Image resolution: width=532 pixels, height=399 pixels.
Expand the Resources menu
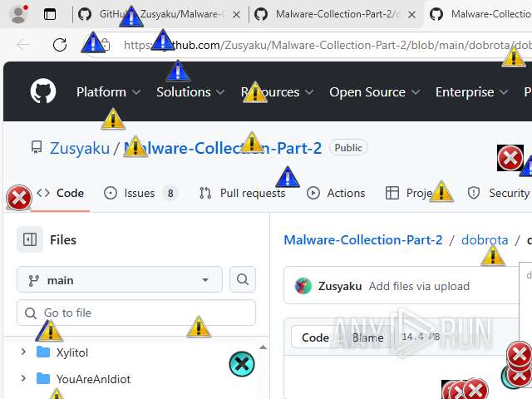point(277,92)
